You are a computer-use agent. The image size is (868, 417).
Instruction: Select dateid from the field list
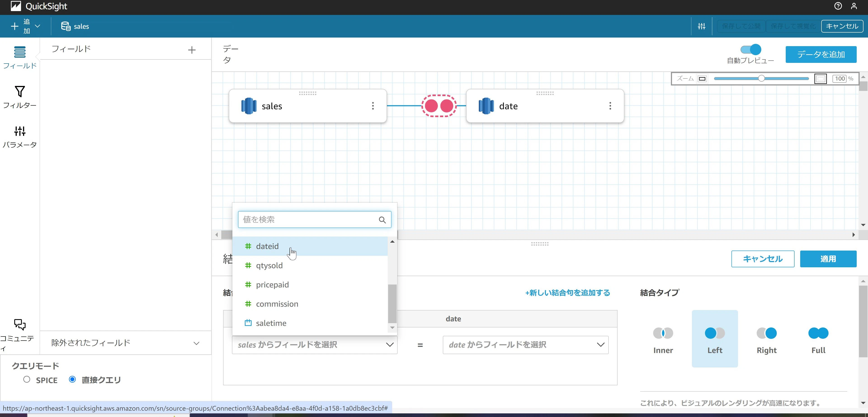coord(310,246)
